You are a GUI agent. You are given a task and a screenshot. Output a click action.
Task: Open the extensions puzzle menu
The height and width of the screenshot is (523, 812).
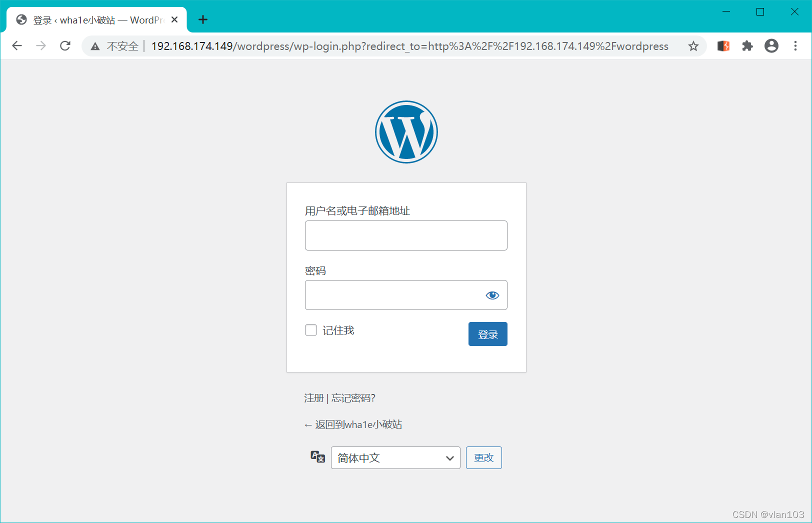(x=747, y=46)
